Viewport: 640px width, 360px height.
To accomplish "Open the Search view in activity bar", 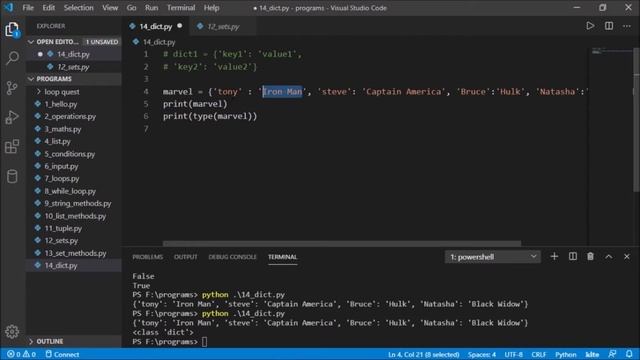I will coord(12,58).
